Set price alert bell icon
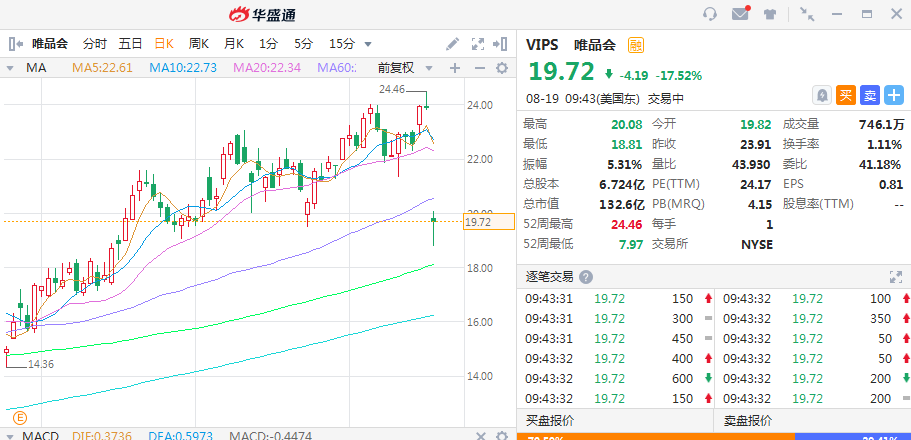 (822, 95)
